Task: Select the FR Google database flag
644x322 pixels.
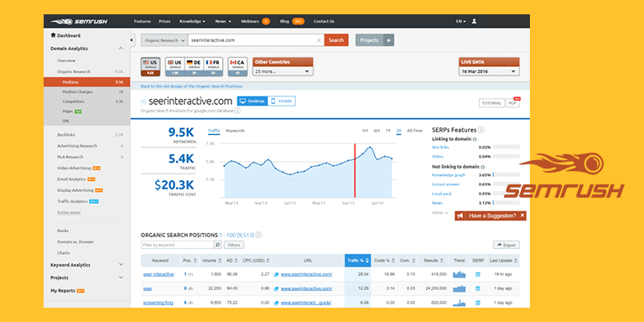Action: [214, 66]
